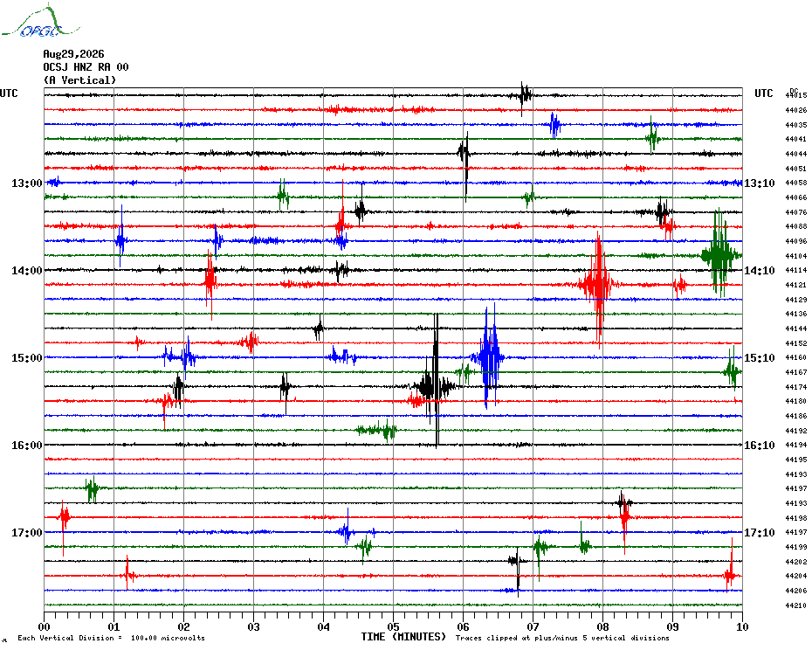
Task: Click the (A Vertical) component label
Action: 79,80
